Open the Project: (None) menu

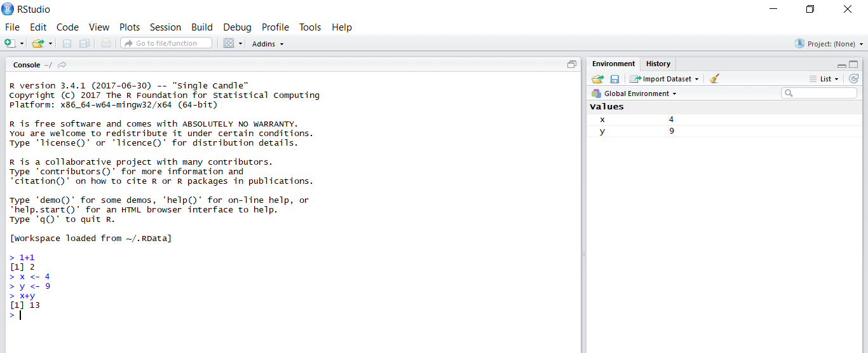(x=829, y=44)
